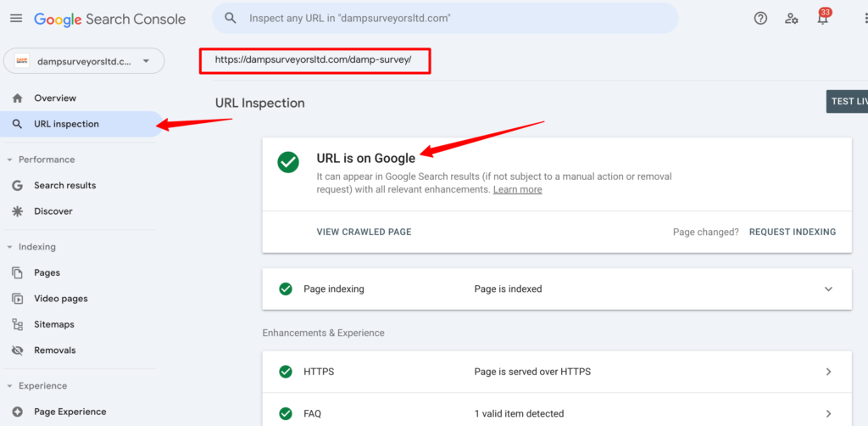Viewport: 868px width, 426px height.
Task: Expand the Page indexing row chevron
Action: point(828,289)
